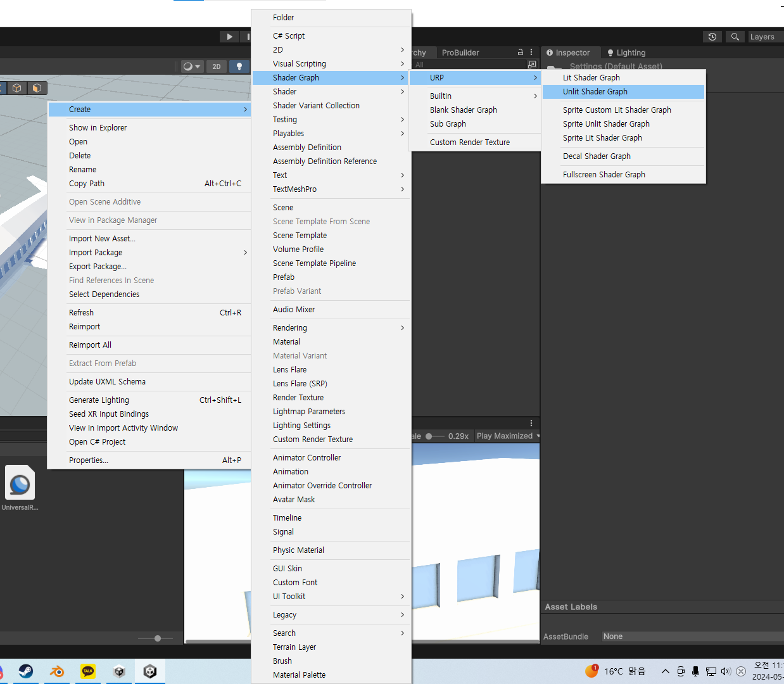Open KakaoTalk from the taskbar

[x=88, y=671]
